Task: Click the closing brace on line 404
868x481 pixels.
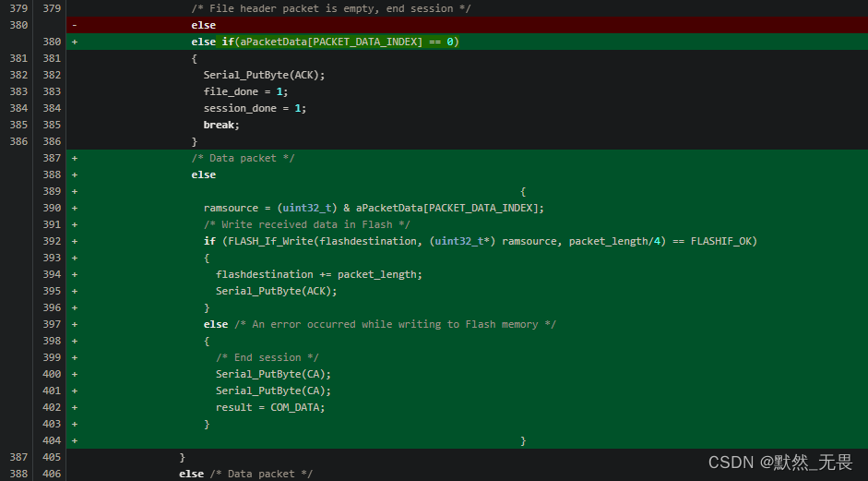Action: pos(523,440)
